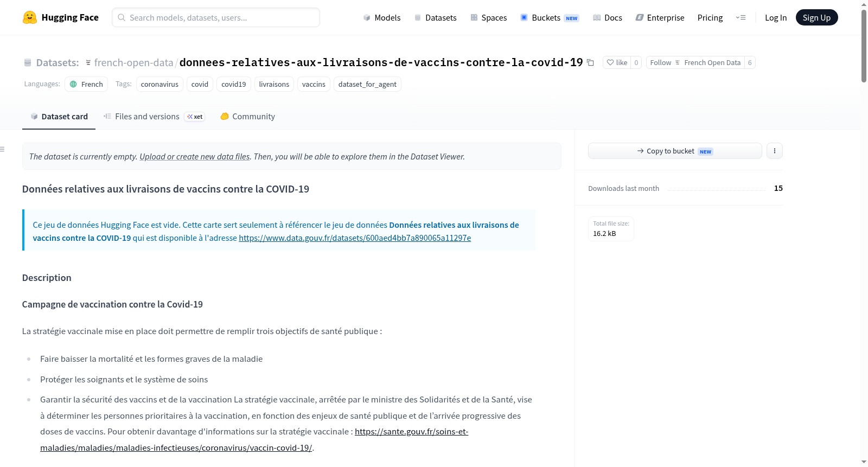Copy dataset name with the copy icon
Viewport: 868px width, 467px height.
[x=590, y=63]
